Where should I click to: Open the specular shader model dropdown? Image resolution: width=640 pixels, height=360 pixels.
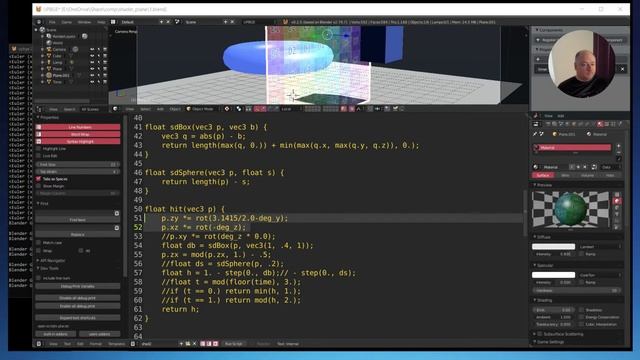(599, 275)
